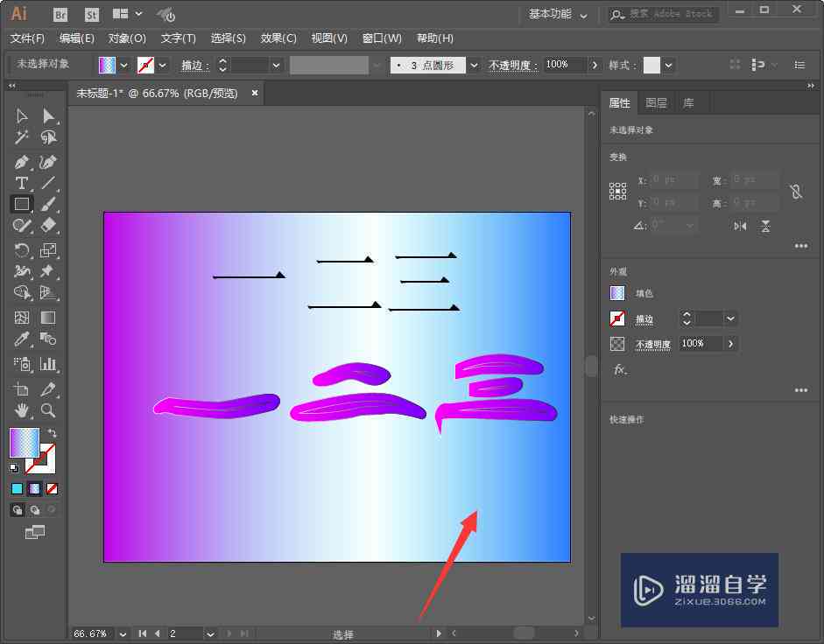Apply None mode button
824x644 pixels.
pos(52,489)
